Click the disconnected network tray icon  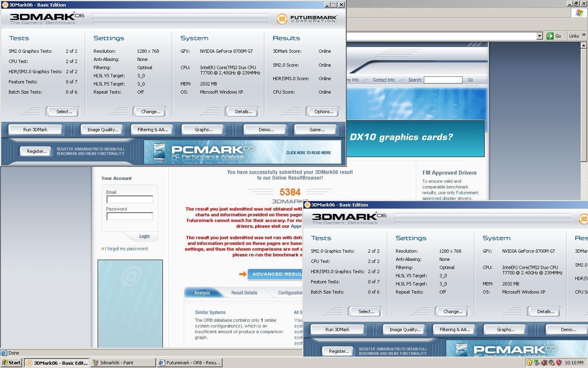point(552,362)
